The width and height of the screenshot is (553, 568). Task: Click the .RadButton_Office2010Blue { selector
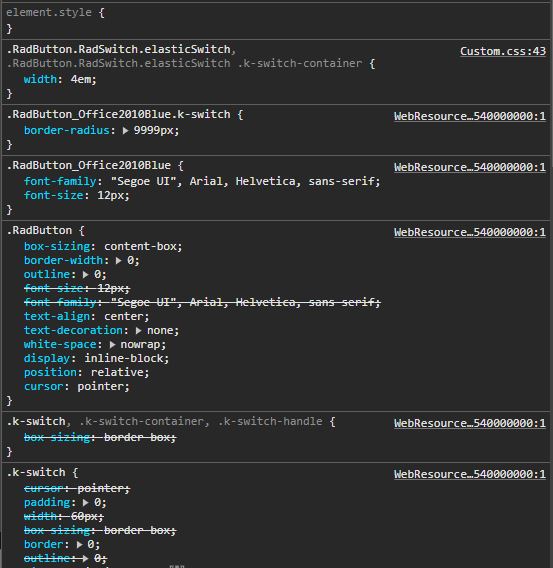coord(89,166)
